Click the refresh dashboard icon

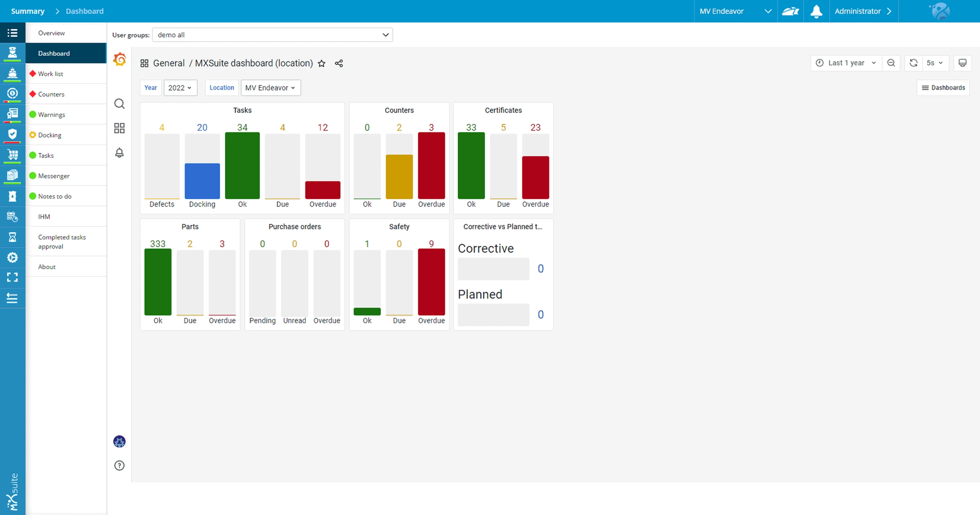pos(913,63)
